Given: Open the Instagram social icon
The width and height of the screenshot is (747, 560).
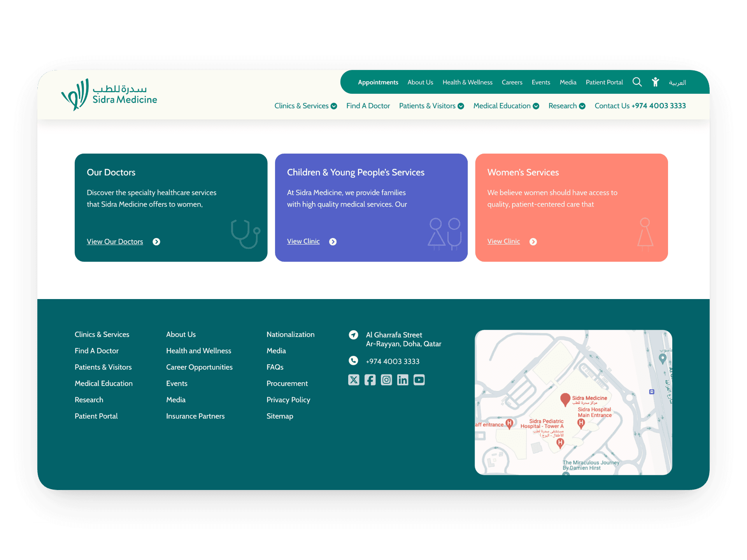Looking at the screenshot, I should pos(386,380).
